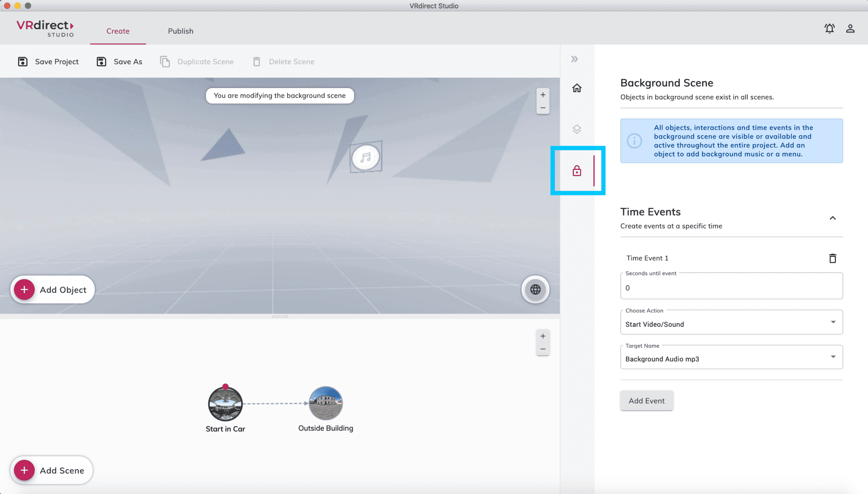
Task: Click the panel divider handle between viewport and graph
Action: tap(280, 316)
